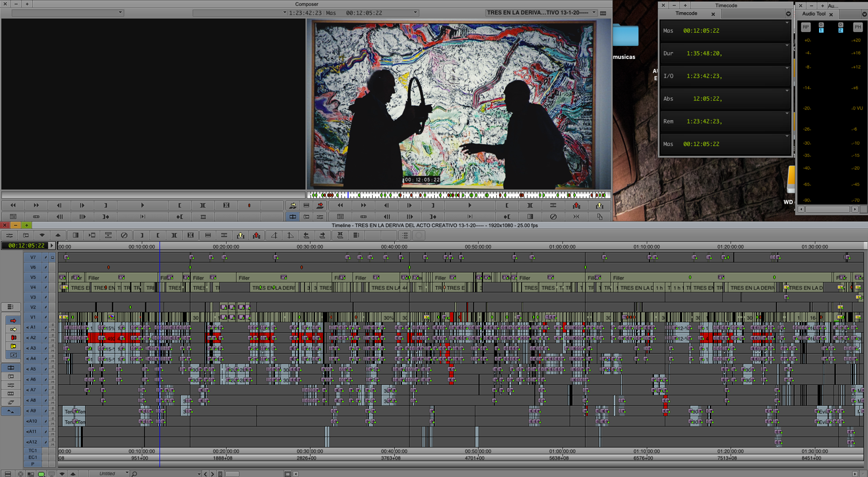Click the Audio Tool horizontal scrollbar
This screenshot has width=868, height=477.
tap(828, 210)
